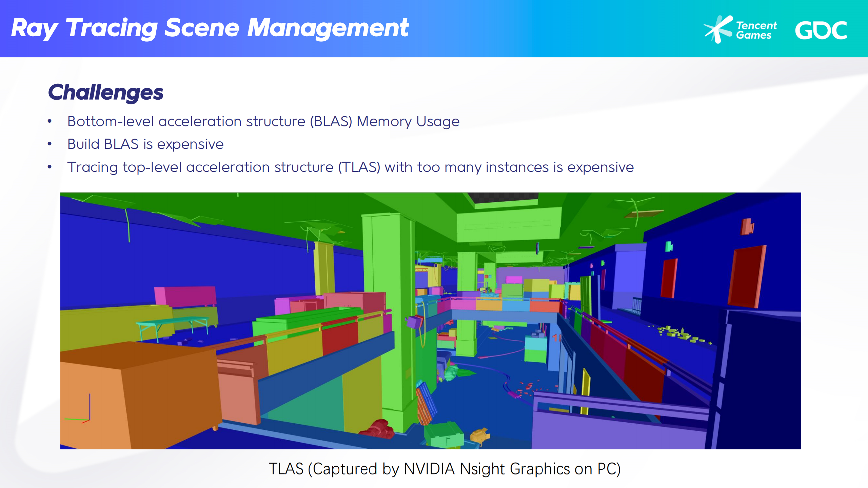This screenshot has width=868, height=488.
Task: Click the GDC logo
Action: click(x=821, y=30)
